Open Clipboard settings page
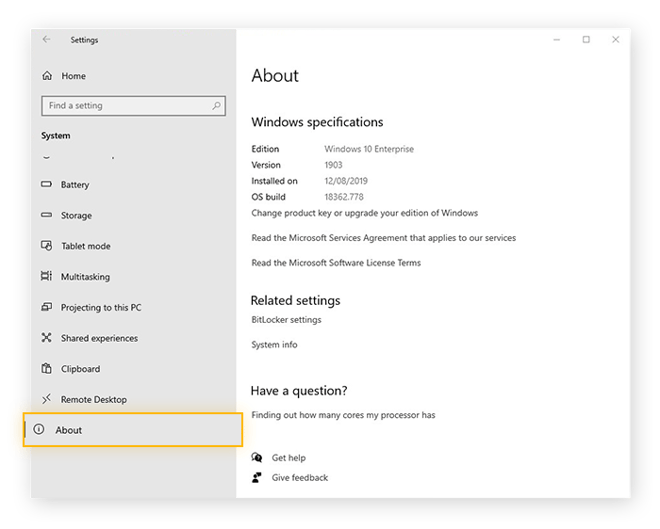This screenshot has width=660, height=529. [80, 369]
